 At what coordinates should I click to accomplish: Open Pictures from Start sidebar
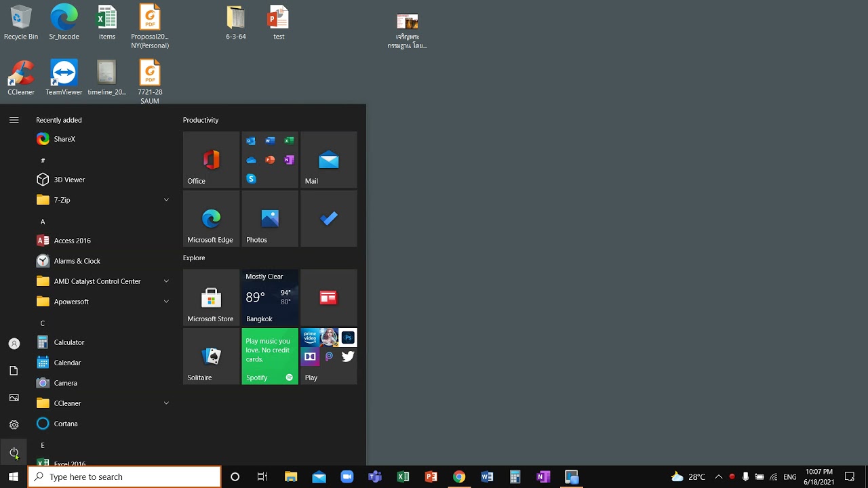[14, 398]
